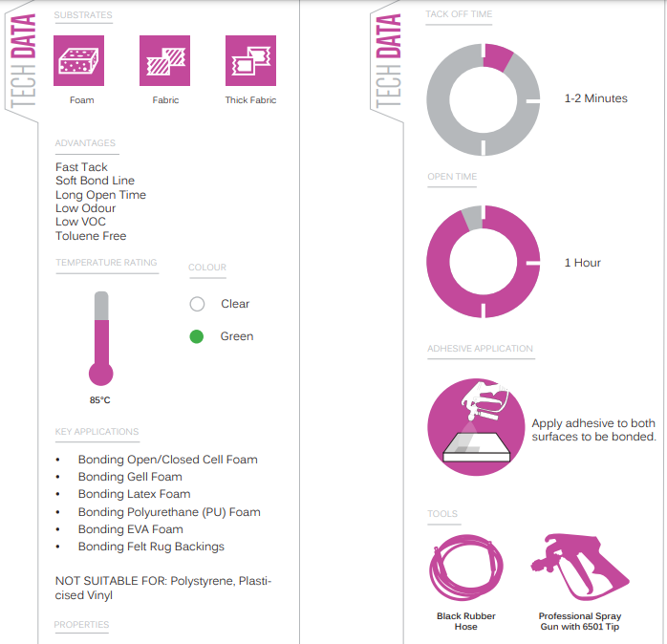Click the TEMPERATURE RATING heading
Viewport: 667px width, 644px height.
(106, 263)
